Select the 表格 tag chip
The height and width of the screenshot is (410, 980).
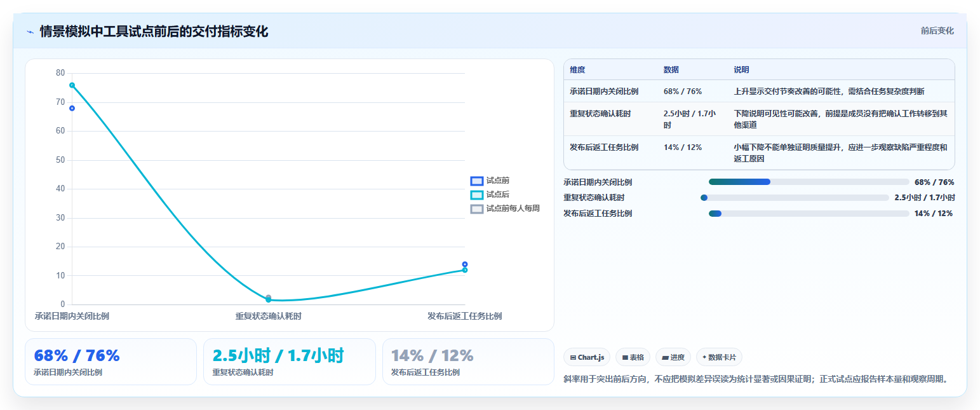[x=633, y=357]
